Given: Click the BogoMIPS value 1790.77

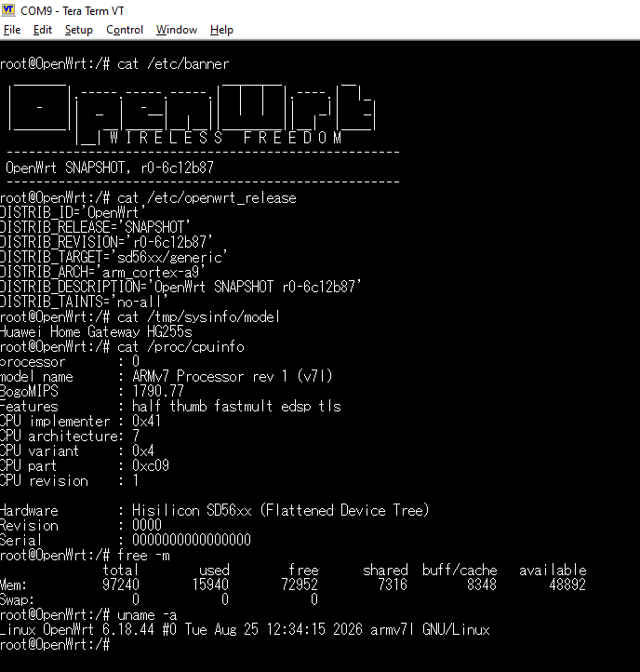Looking at the screenshot, I should pyautogui.click(x=158, y=391).
